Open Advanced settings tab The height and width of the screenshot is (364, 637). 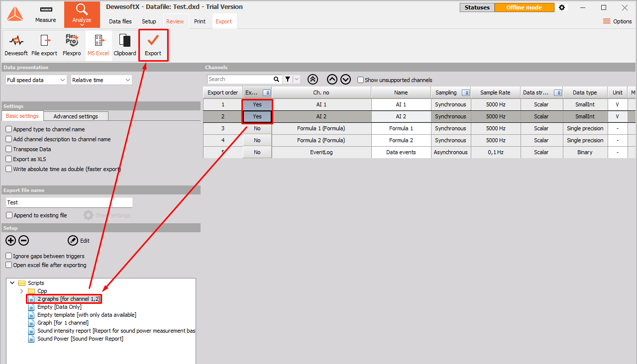pyautogui.click(x=76, y=116)
